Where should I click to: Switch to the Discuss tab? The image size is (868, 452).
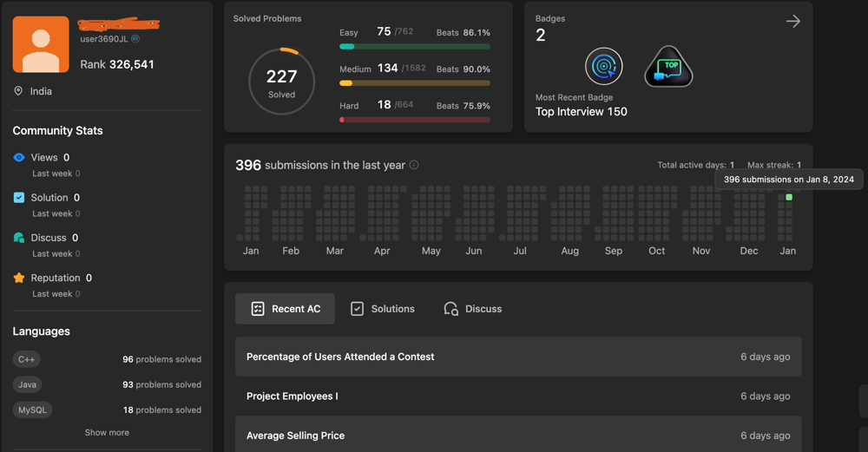coord(472,309)
